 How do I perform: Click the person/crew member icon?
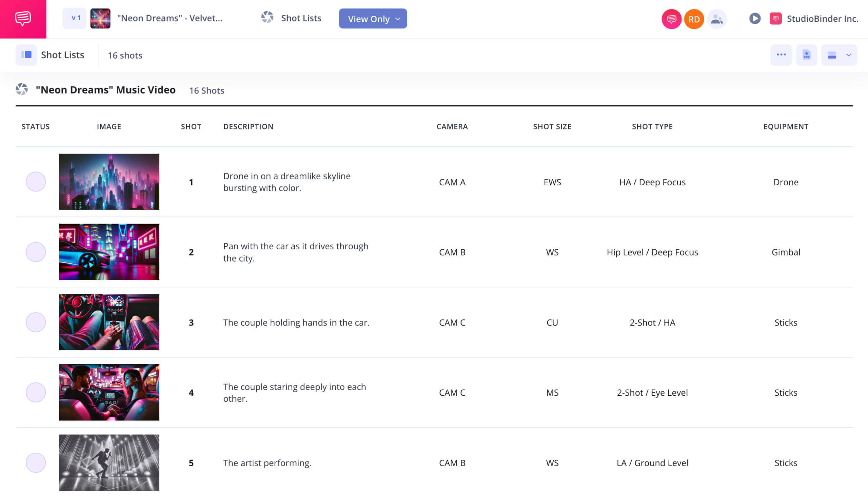tap(716, 18)
